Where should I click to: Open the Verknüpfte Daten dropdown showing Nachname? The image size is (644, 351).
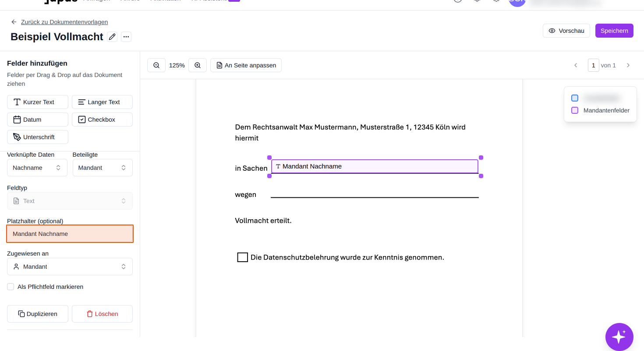[x=37, y=168]
